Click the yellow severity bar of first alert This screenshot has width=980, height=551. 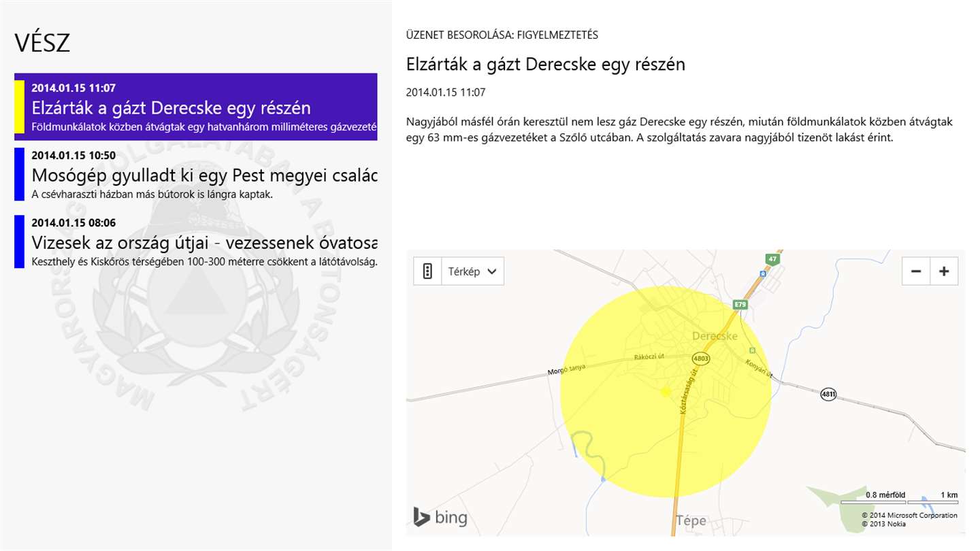click(19, 107)
